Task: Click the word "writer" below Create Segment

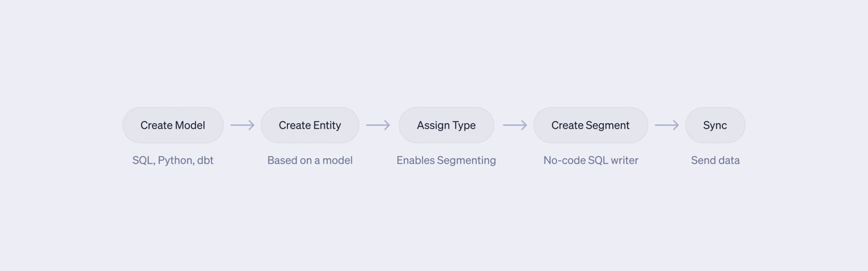Action: pyautogui.click(x=624, y=160)
